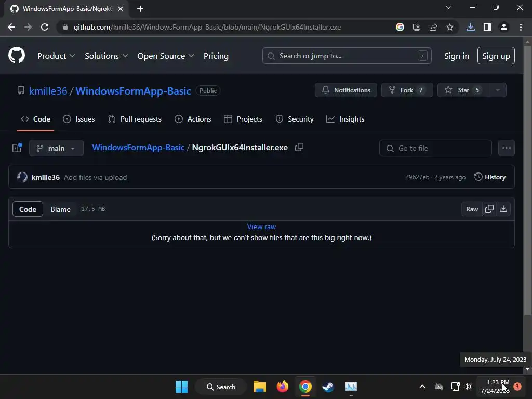Click the View raw link
Image resolution: width=532 pixels, height=399 pixels.
click(x=261, y=227)
